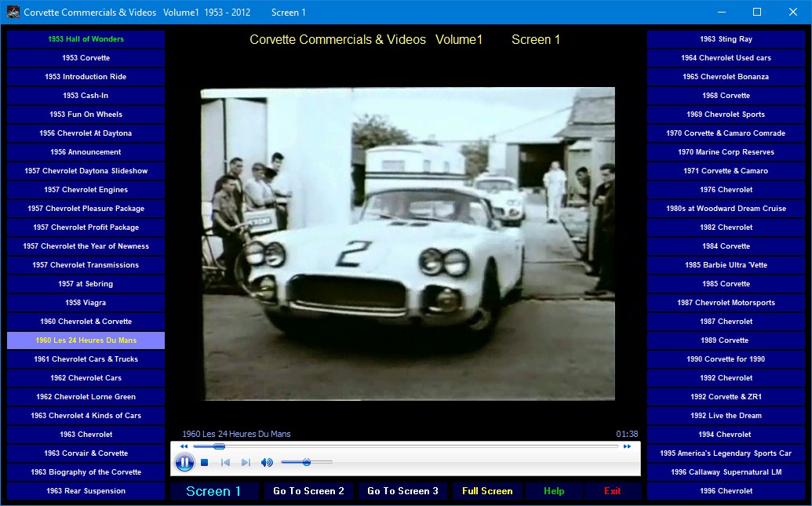Switch video to Full Screen
Image resolution: width=812 pixels, height=506 pixels.
click(x=487, y=491)
